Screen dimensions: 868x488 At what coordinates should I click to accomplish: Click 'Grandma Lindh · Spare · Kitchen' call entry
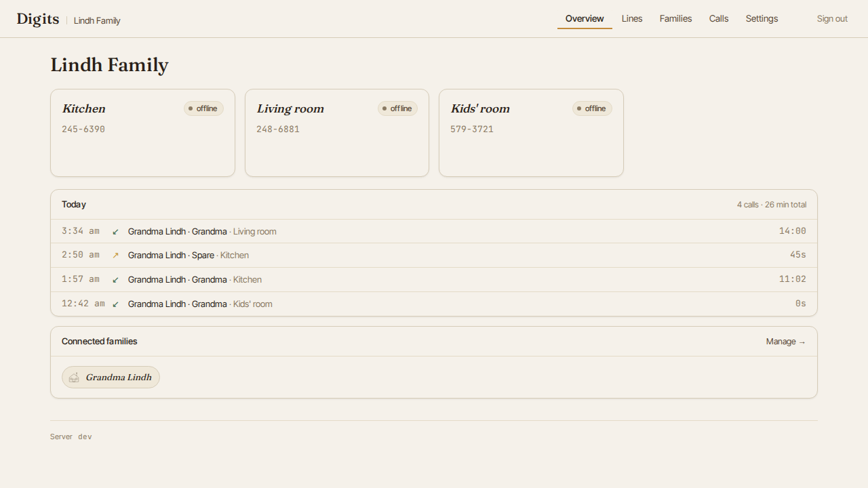pyautogui.click(x=189, y=256)
